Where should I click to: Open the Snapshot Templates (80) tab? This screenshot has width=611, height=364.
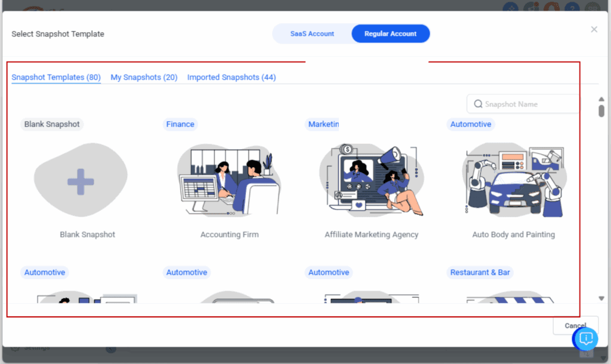coord(56,77)
